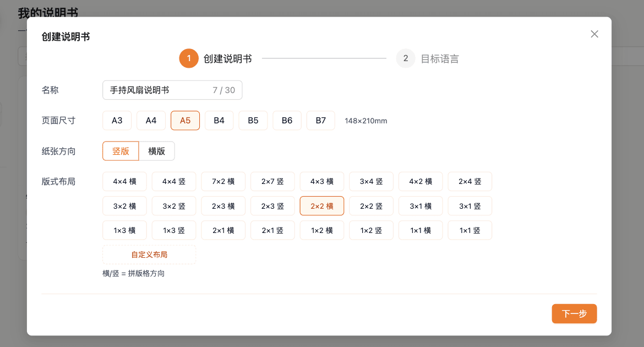
Task: Close the 创建说明书 dialog
Action: coord(594,34)
